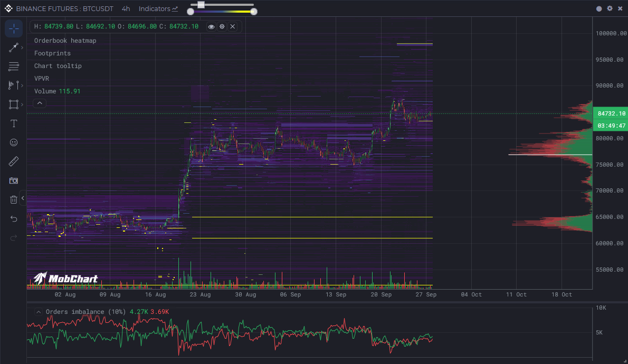Screen dimensions: 628x364
Task: Collapse the left drawing toolbar
Action: (x=23, y=198)
